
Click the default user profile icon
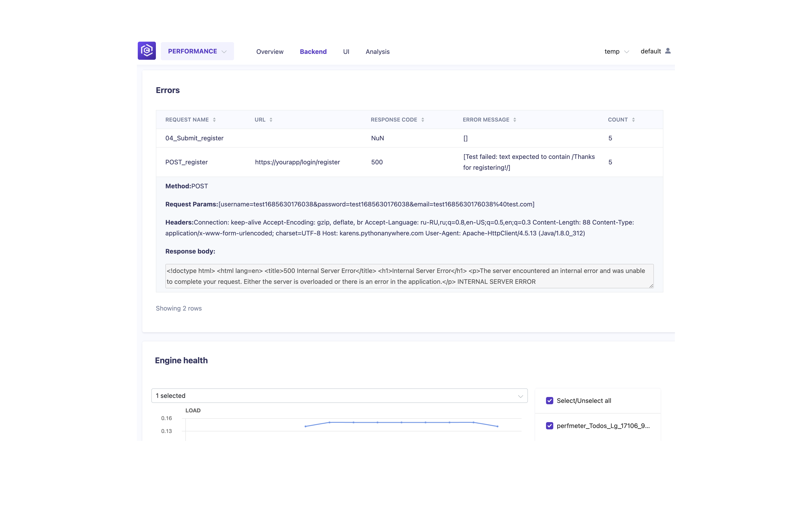[x=668, y=51]
